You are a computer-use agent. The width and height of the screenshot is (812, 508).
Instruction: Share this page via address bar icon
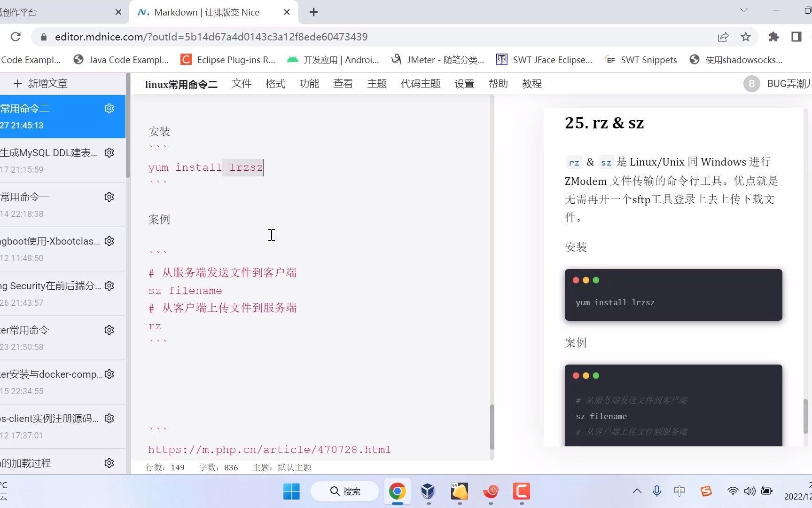[723, 37]
